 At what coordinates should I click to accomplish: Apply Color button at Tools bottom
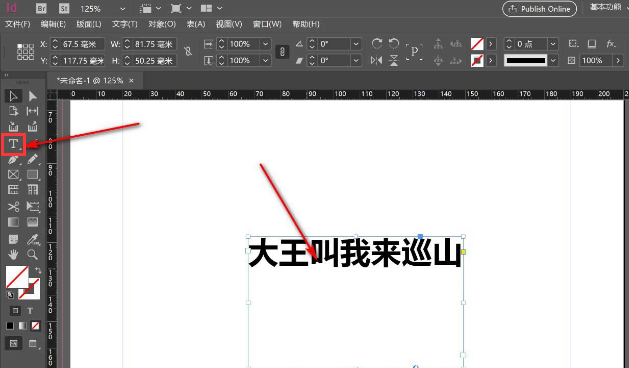10,326
